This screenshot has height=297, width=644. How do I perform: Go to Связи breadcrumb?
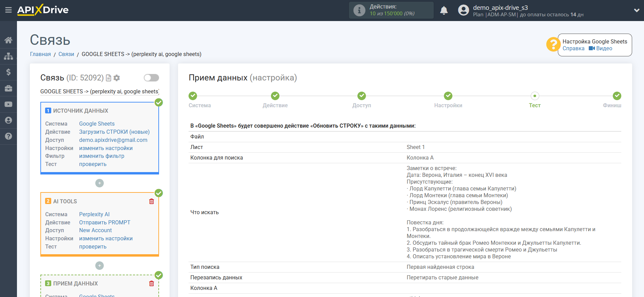pyautogui.click(x=66, y=54)
